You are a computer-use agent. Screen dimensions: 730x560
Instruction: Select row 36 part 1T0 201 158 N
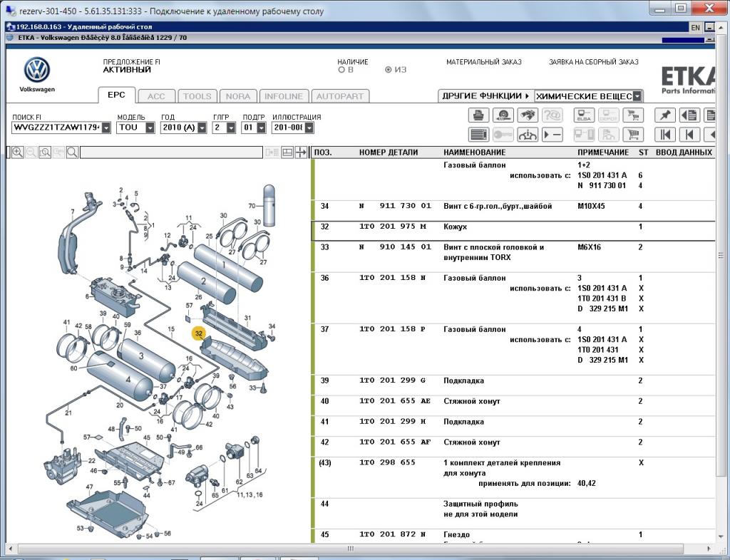pos(513,298)
